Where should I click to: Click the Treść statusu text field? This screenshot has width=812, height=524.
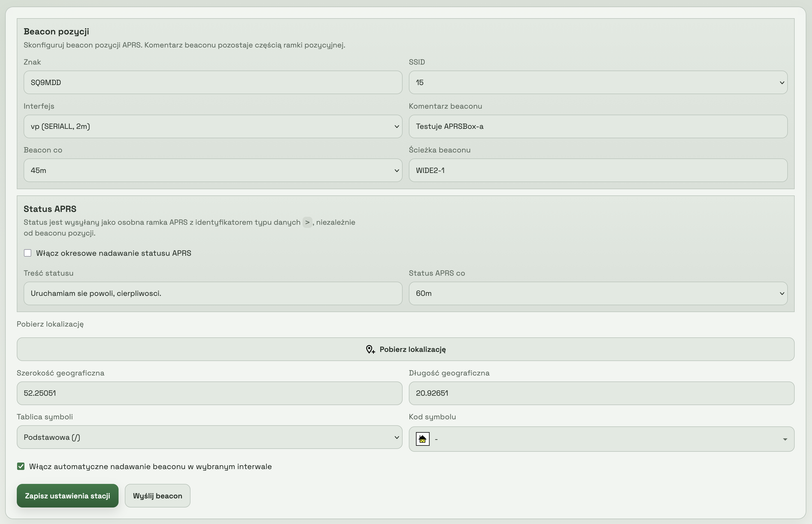coord(212,293)
